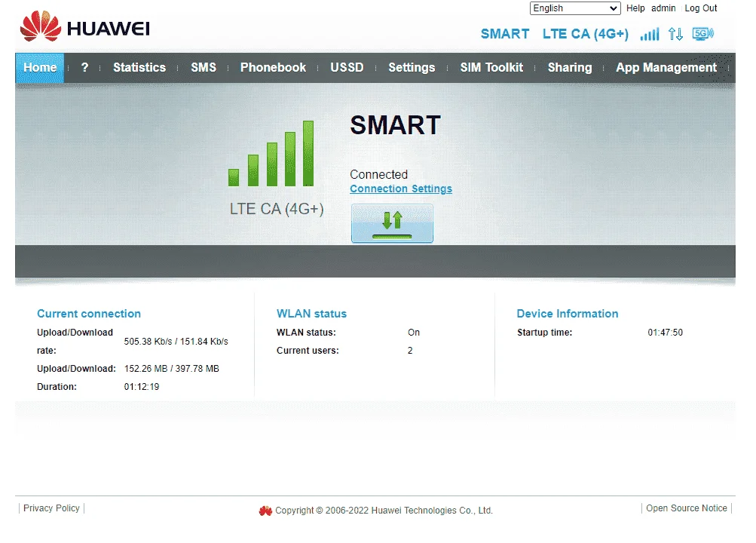Viewport: 756px width, 543px height.
Task: Click the admin user link
Action: 663,8
